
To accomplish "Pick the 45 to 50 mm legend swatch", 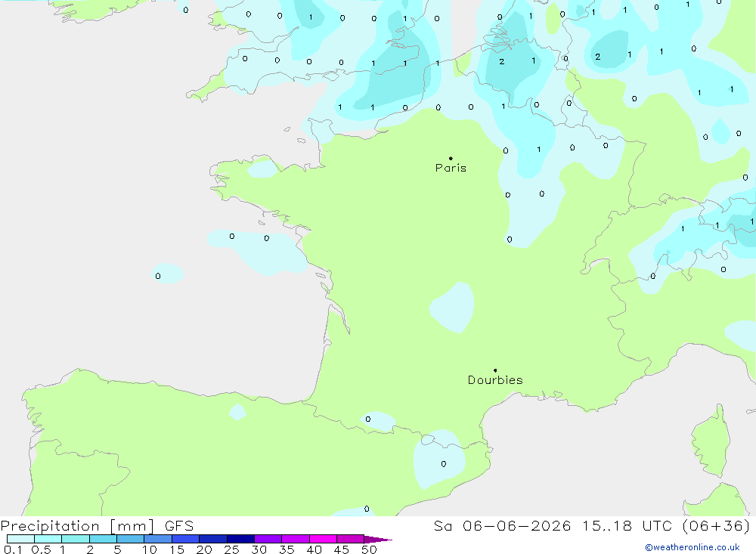I will click(x=351, y=539).
